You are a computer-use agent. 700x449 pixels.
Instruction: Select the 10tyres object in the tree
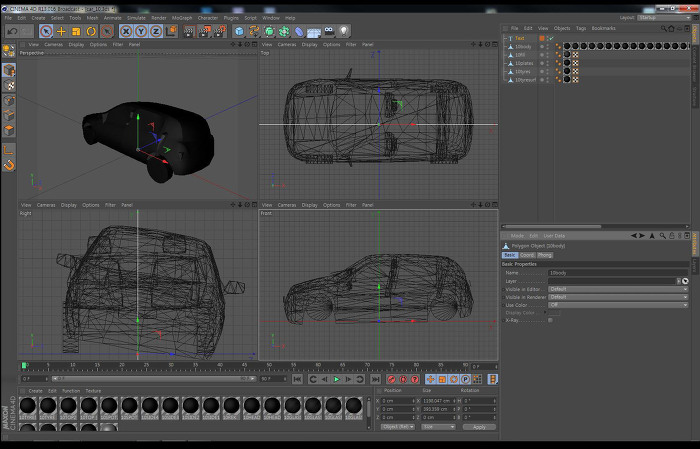(523, 71)
